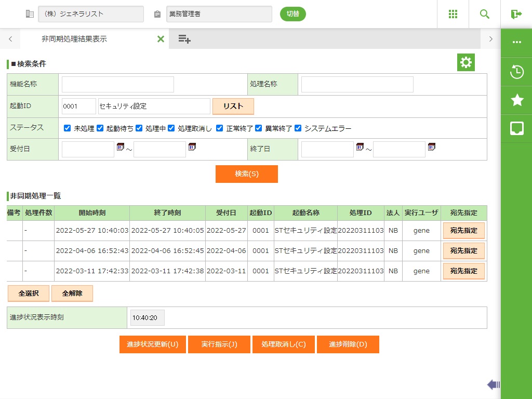Open the apps grid menu icon
This screenshot has width=532, height=399.
pos(453,14)
